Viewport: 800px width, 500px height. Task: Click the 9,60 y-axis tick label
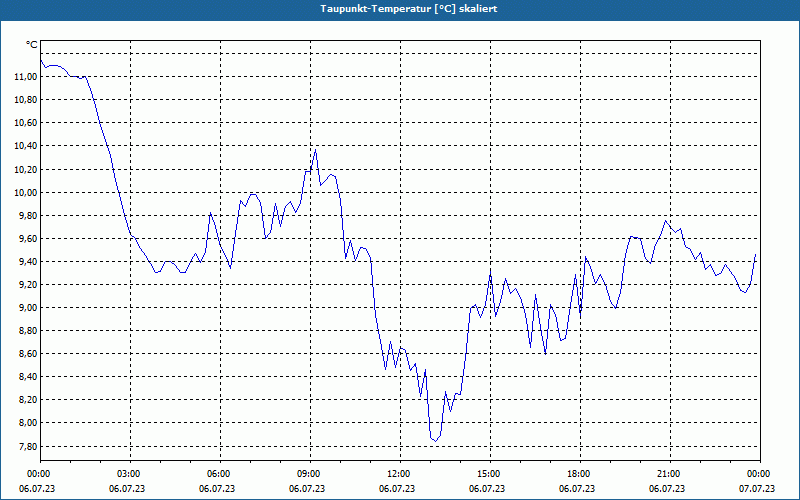(27, 238)
